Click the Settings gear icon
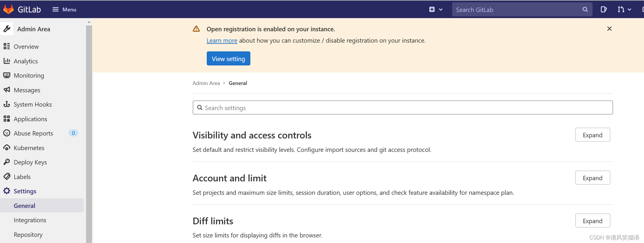The image size is (644, 243). tap(7, 191)
